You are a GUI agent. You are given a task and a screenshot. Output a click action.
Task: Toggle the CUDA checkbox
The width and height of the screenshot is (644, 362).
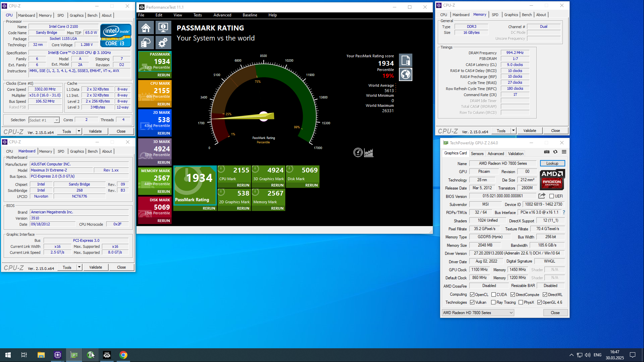[493, 295]
